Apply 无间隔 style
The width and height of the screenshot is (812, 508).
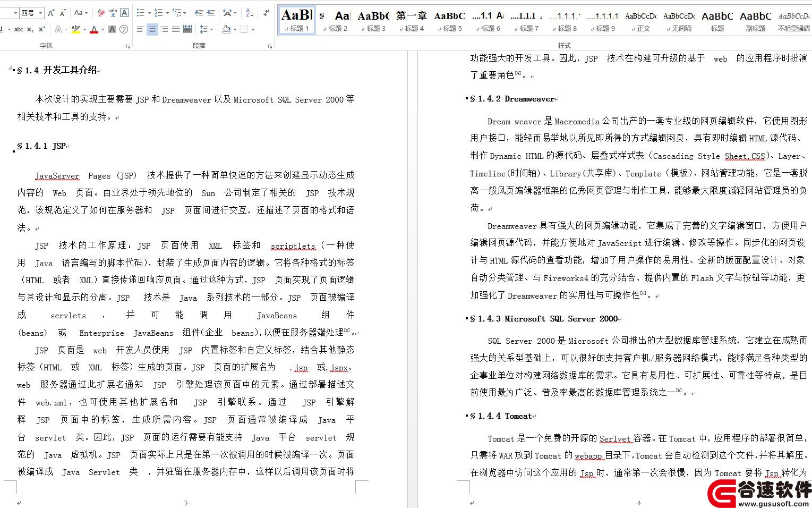(x=679, y=20)
